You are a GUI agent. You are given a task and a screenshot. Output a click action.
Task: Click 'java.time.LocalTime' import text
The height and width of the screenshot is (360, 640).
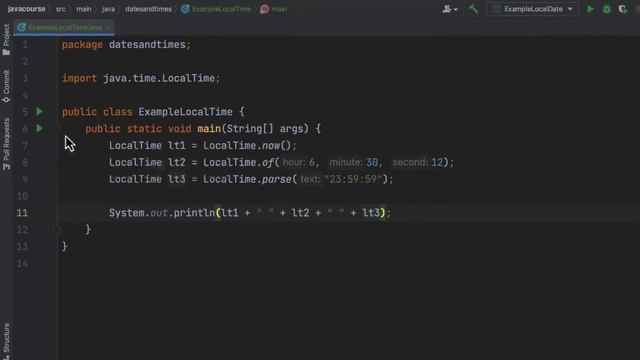tap(159, 78)
